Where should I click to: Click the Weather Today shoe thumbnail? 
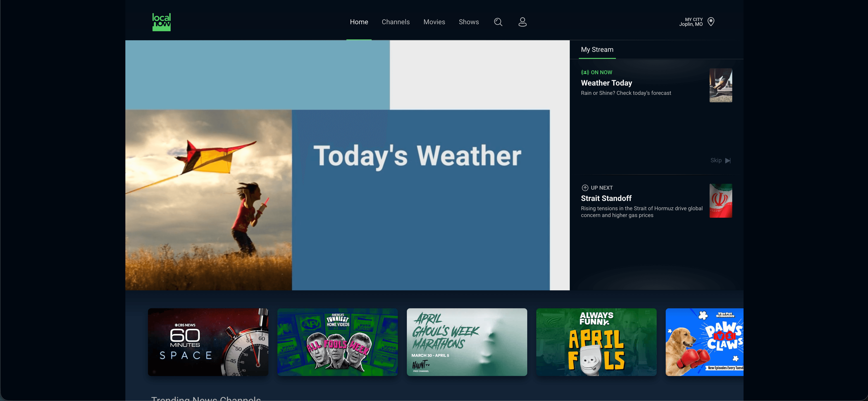[721, 85]
